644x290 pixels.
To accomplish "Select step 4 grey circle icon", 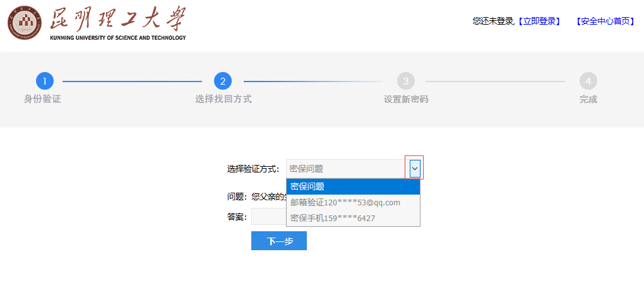I will (x=588, y=82).
